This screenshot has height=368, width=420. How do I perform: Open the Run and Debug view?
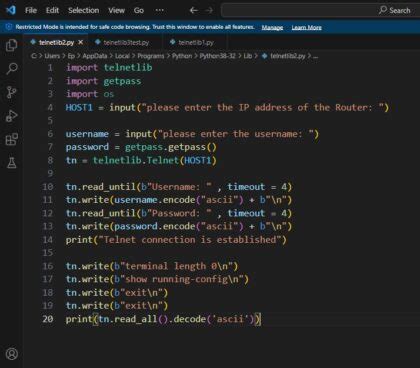tap(12, 116)
